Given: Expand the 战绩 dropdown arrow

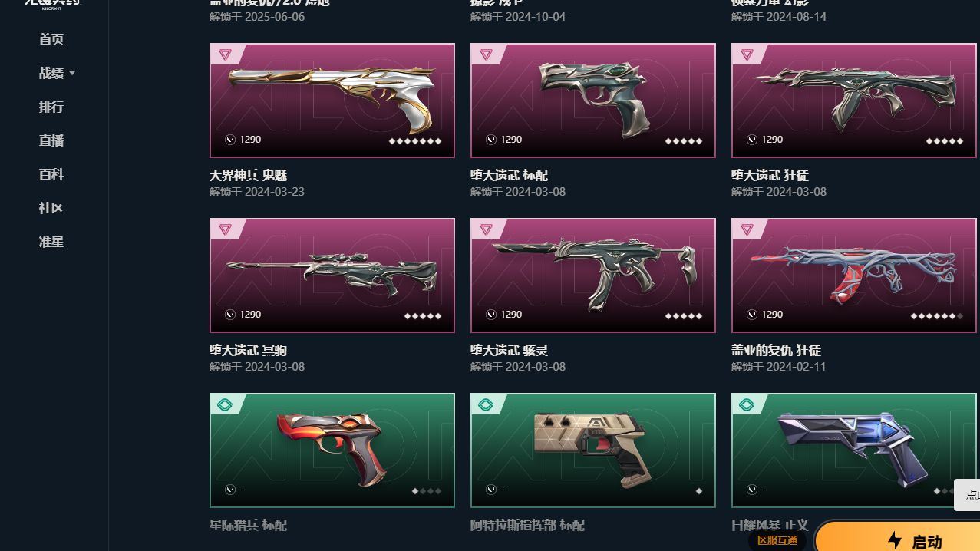Looking at the screenshot, I should click(72, 73).
